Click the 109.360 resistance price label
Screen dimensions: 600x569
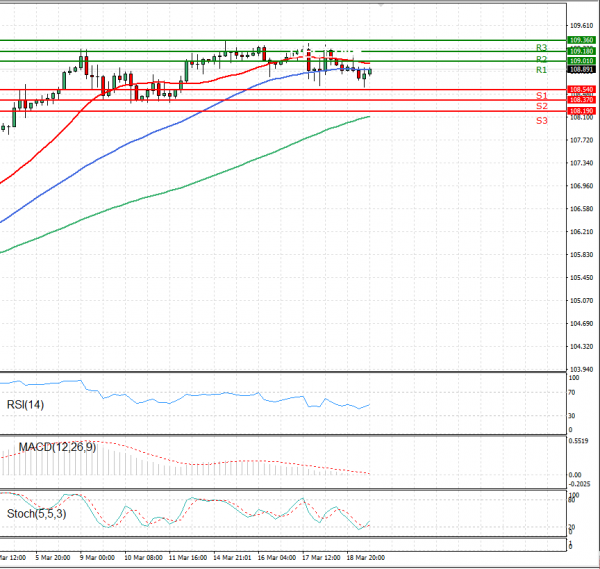(581, 40)
